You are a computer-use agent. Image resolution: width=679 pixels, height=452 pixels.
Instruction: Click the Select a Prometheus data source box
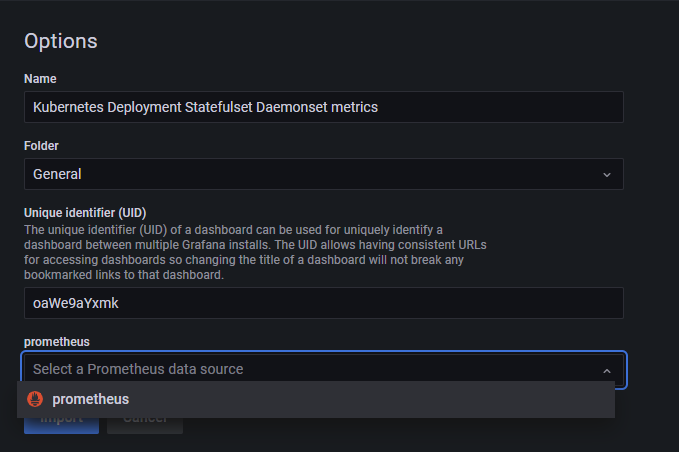click(x=323, y=369)
